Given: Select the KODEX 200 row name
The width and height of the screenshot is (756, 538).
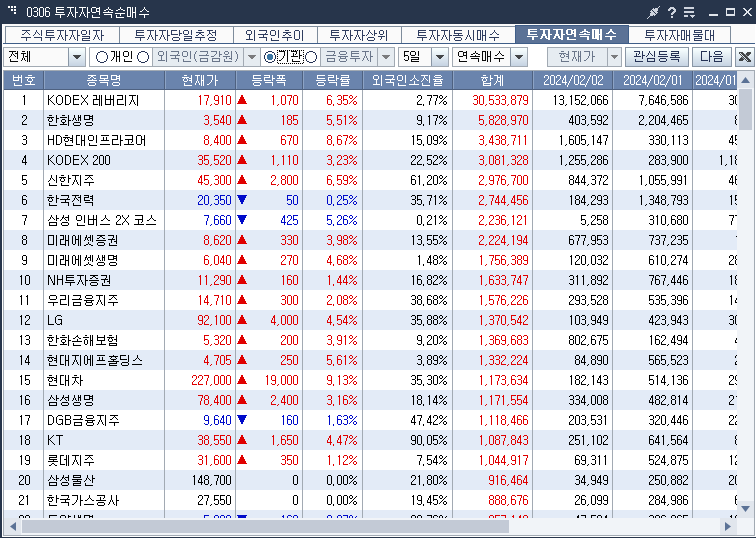Looking at the screenshot, I should (x=79, y=160).
